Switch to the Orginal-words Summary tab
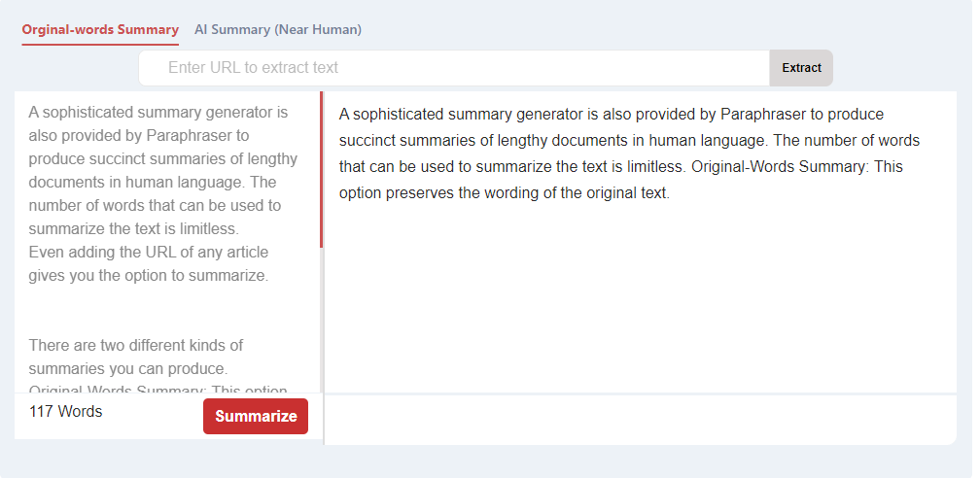This screenshot has width=980, height=478. (x=100, y=30)
